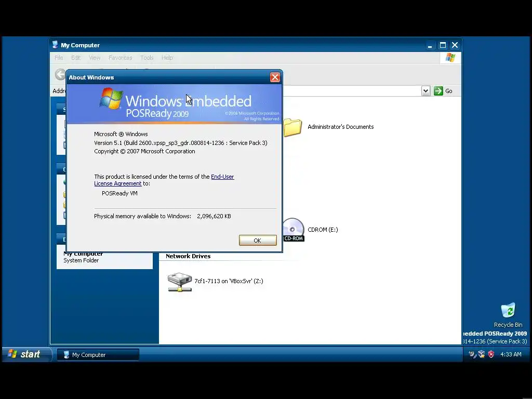Select network drive icon on VBoxSvr (Z:)
Viewport: 532px width, 399px height.
(x=179, y=282)
